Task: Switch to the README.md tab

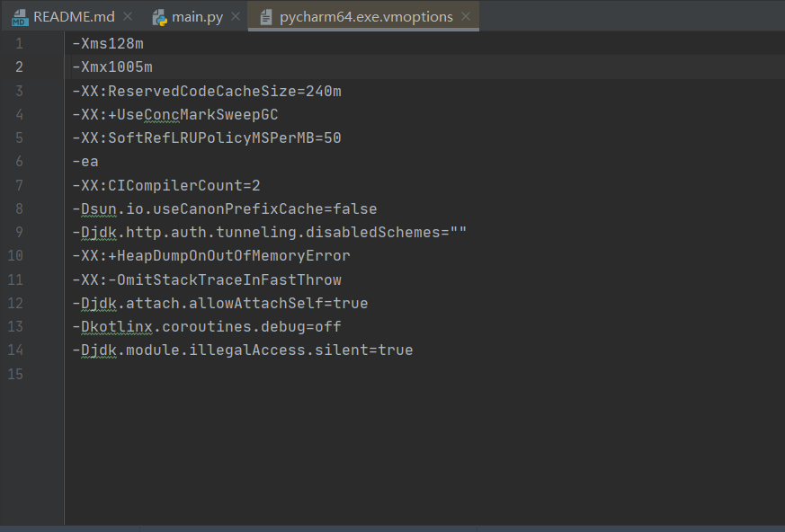Action: (x=72, y=16)
